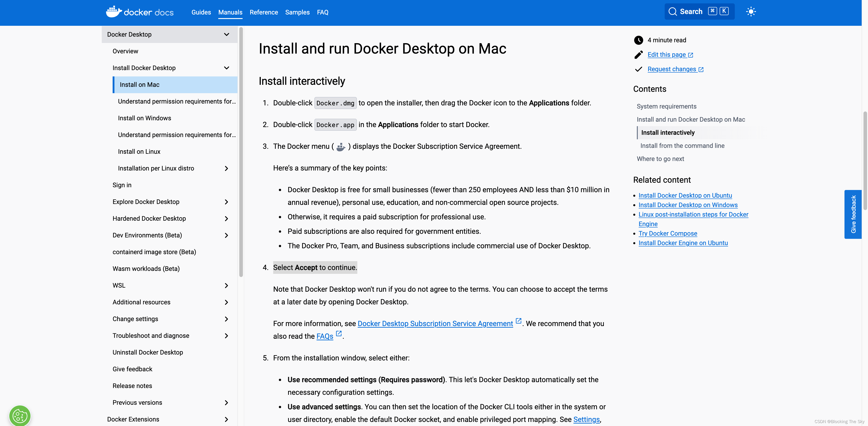Expand Troubleshoot and diagnose section
This screenshot has width=868, height=426.
(x=226, y=336)
